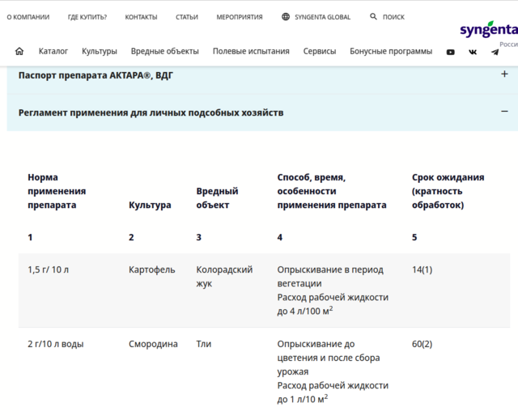Open the SYNGENTA GLOBAL link
518x420 pixels.
[322, 17]
